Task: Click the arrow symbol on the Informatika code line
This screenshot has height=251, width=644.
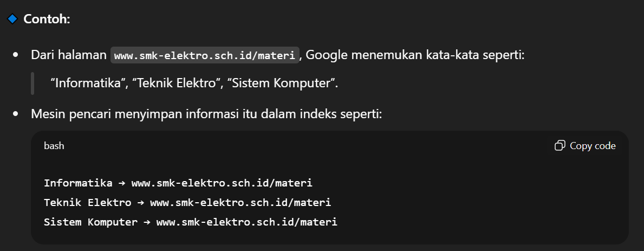Action: [122, 183]
